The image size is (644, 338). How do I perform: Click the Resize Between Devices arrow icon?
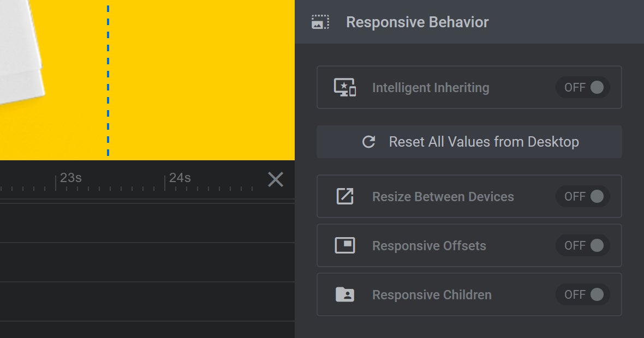coord(345,196)
